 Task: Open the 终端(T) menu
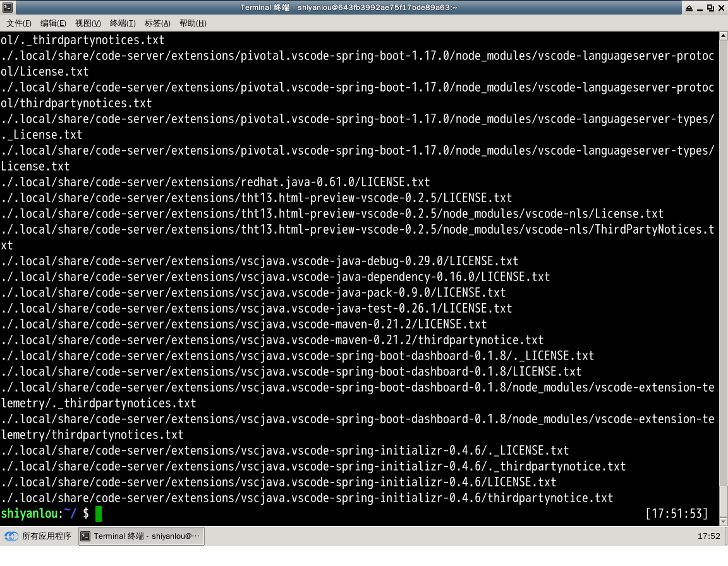[x=123, y=23]
